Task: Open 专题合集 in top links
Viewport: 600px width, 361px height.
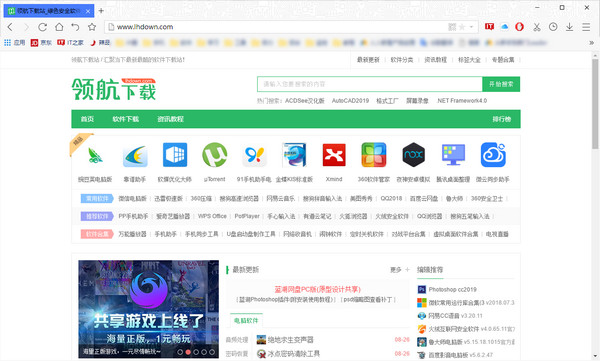Action: (x=503, y=60)
